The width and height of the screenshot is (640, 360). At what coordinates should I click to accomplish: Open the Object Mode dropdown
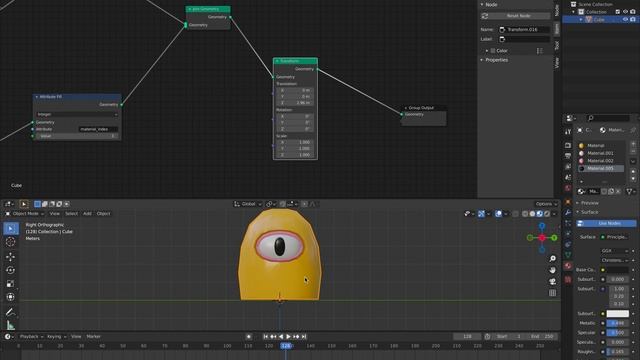25,213
